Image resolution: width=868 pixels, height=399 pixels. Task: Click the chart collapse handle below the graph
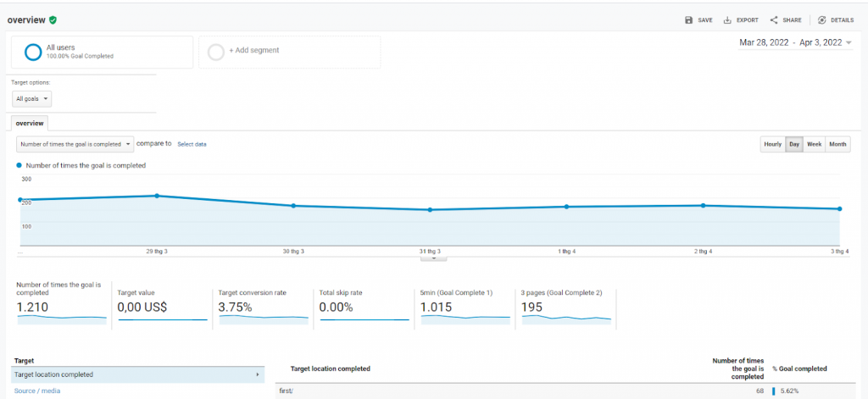[433, 258]
